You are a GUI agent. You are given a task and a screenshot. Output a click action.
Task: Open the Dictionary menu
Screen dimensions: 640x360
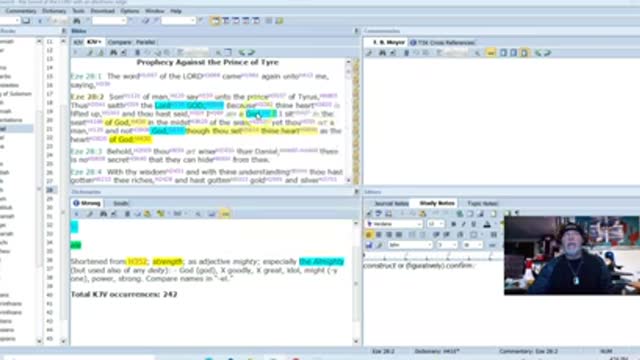point(54,11)
